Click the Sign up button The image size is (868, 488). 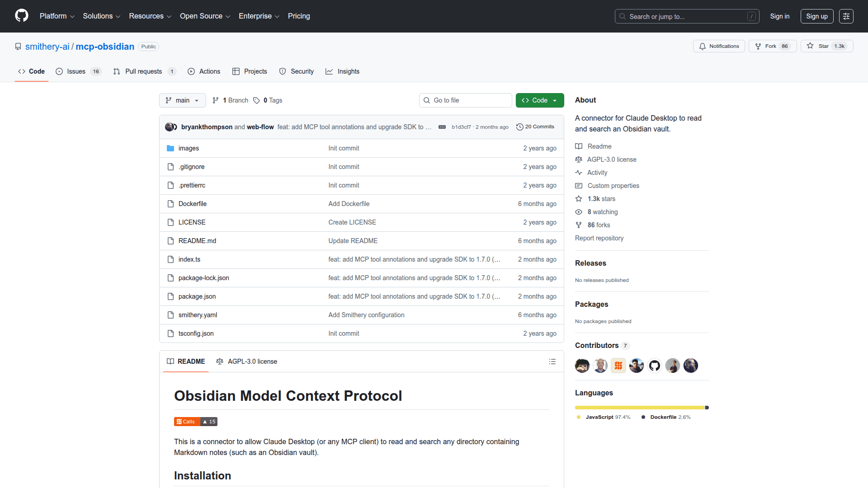pos(816,16)
